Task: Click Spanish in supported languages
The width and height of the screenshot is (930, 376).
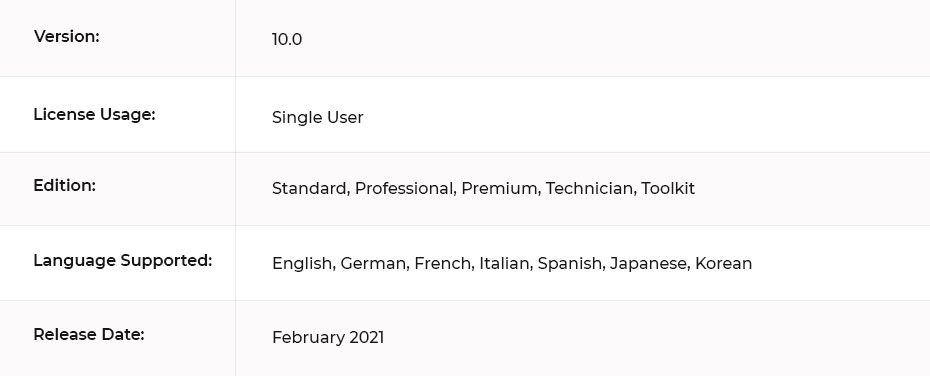Action: (x=570, y=263)
